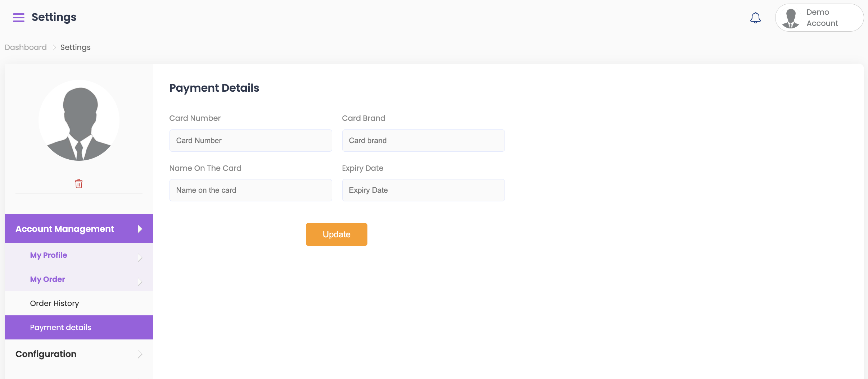Collapse the Account Management section arrow
Viewport: 868px width, 379px height.
[x=140, y=229]
